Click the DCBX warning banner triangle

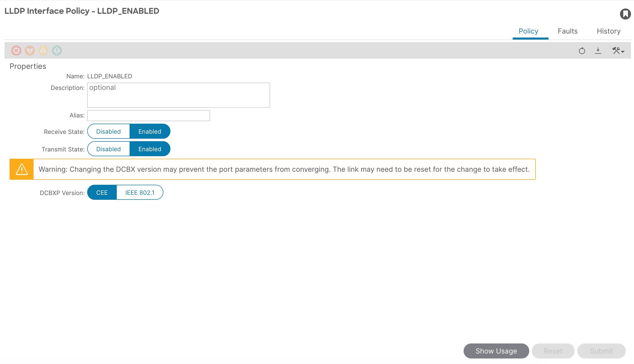point(22,169)
